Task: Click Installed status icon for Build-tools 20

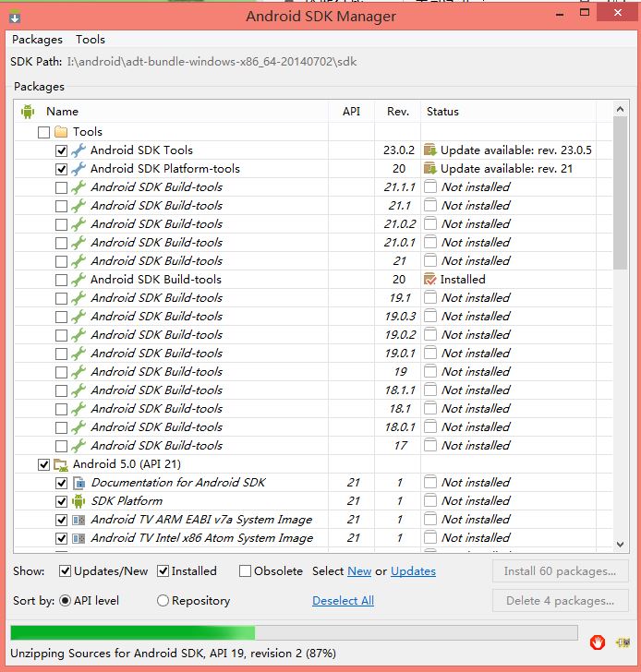Action: (429, 280)
